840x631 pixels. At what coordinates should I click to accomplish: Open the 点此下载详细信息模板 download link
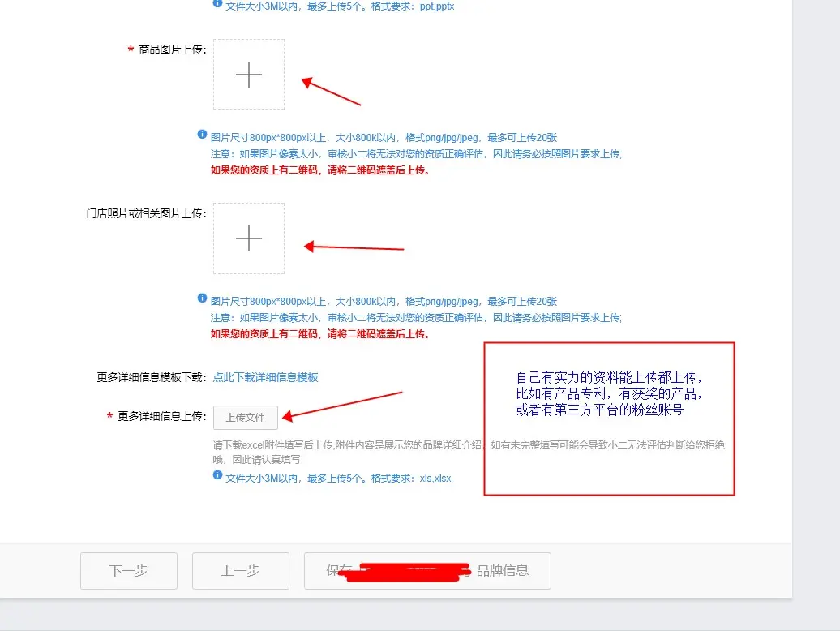[265, 377]
